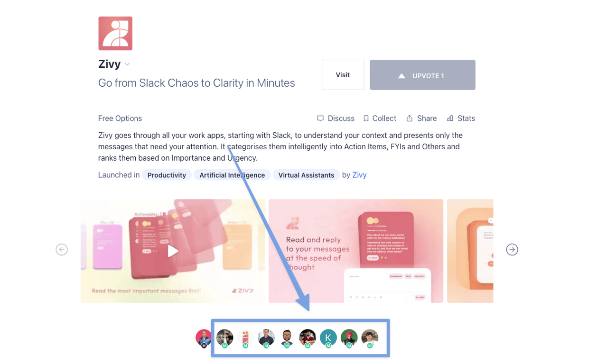The width and height of the screenshot is (597, 364).
Task: Select the Virtual Assistants topic tag
Action: click(x=306, y=175)
